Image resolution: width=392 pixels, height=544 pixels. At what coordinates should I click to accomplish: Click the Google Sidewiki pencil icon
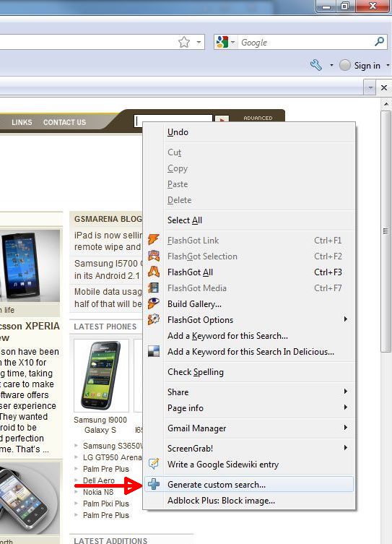coord(154,464)
